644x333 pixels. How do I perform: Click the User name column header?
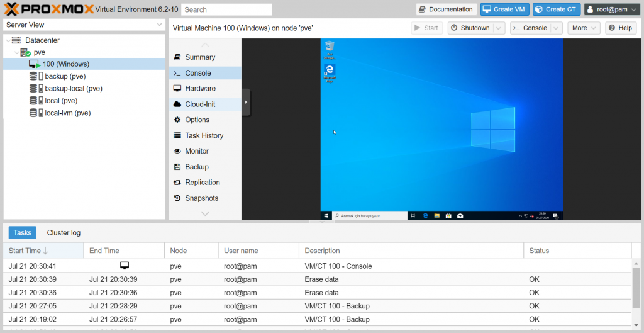pyautogui.click(x=258, y=251)
